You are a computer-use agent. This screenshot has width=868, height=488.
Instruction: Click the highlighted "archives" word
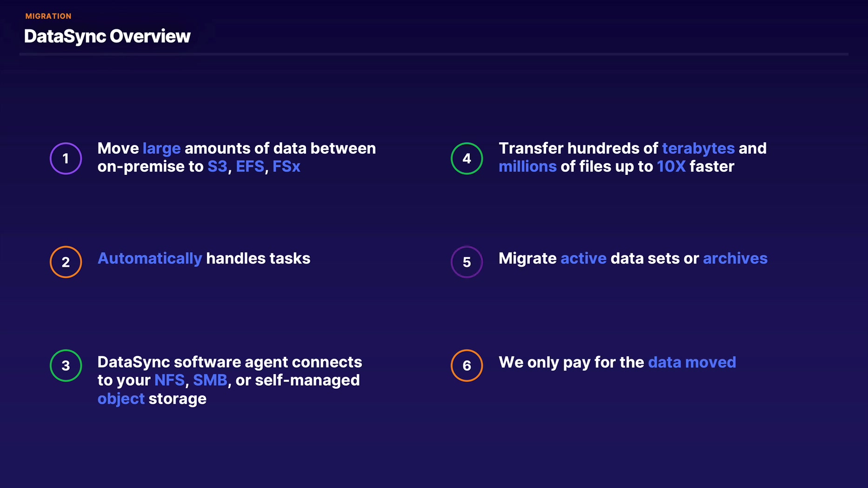point(735,258)
